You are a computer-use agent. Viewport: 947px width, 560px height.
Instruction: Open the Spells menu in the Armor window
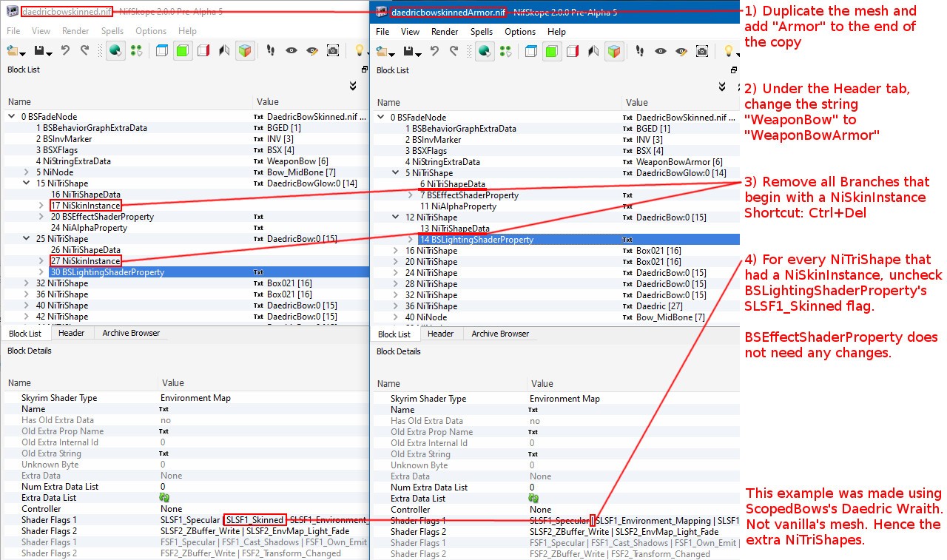[481, 32]
